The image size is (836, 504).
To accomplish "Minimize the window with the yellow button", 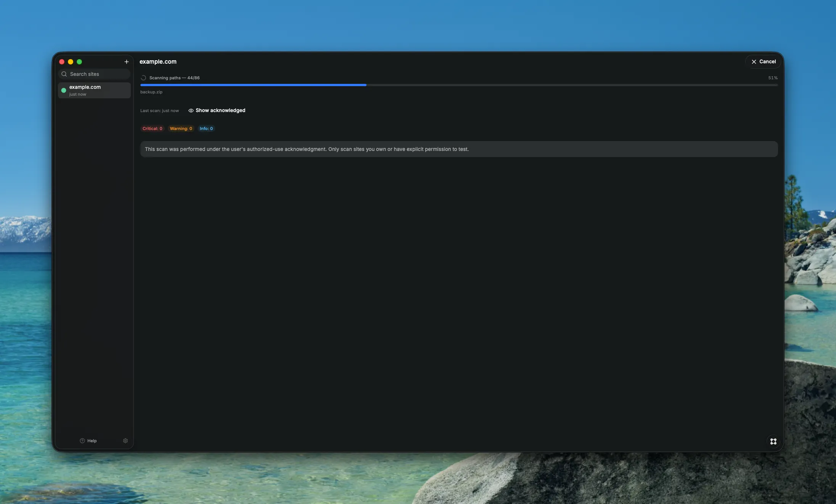I will click(x=71, y=62).
